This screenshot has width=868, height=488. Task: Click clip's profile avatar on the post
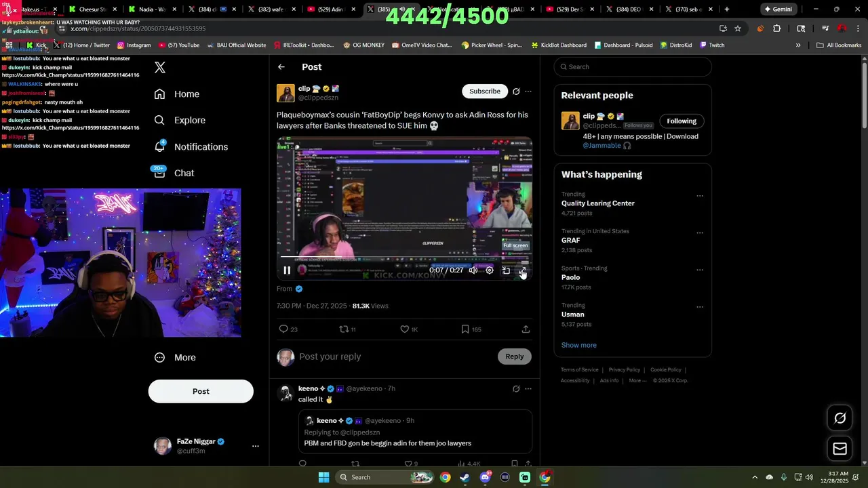point(285,93)
